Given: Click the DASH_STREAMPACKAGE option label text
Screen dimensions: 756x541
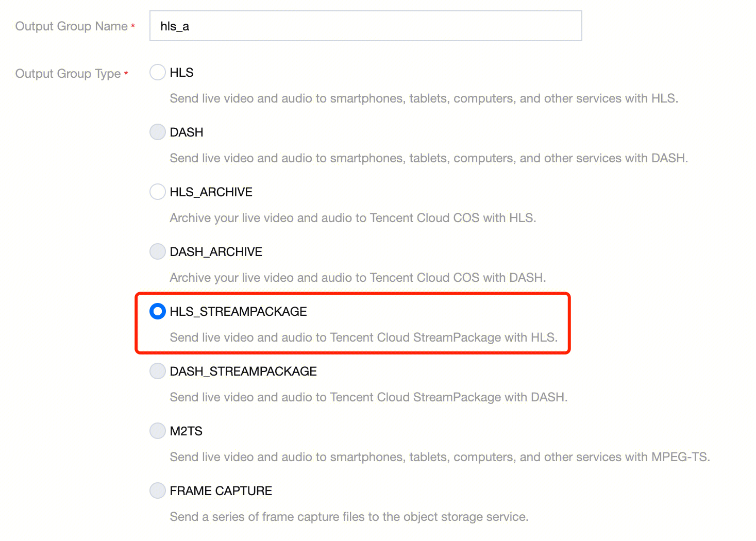Looking at the screenshot, I should (x=243, y=371).
